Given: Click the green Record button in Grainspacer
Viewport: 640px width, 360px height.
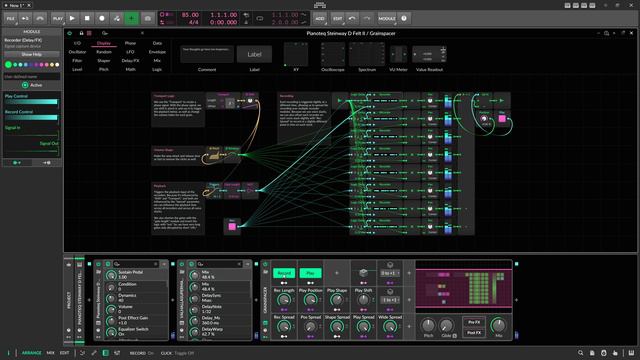Looking at the screenshot, I should coord(284,273).
